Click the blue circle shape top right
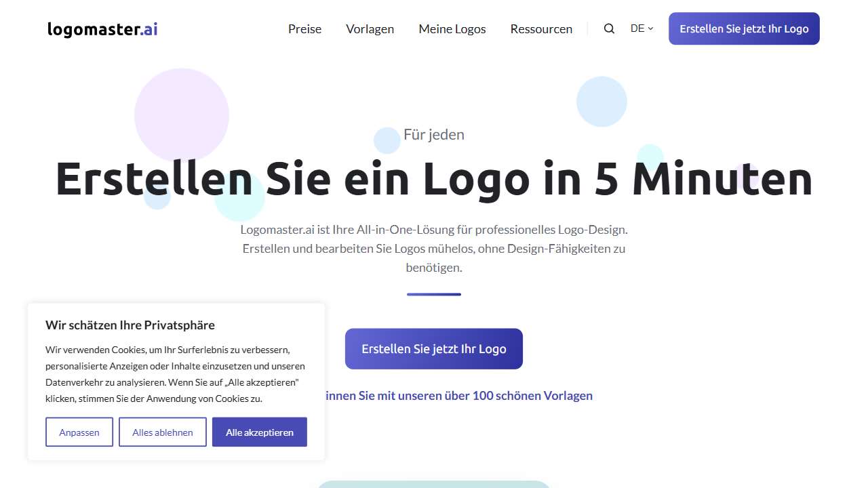This screenshot has width=868, height=488. point(601,100)
